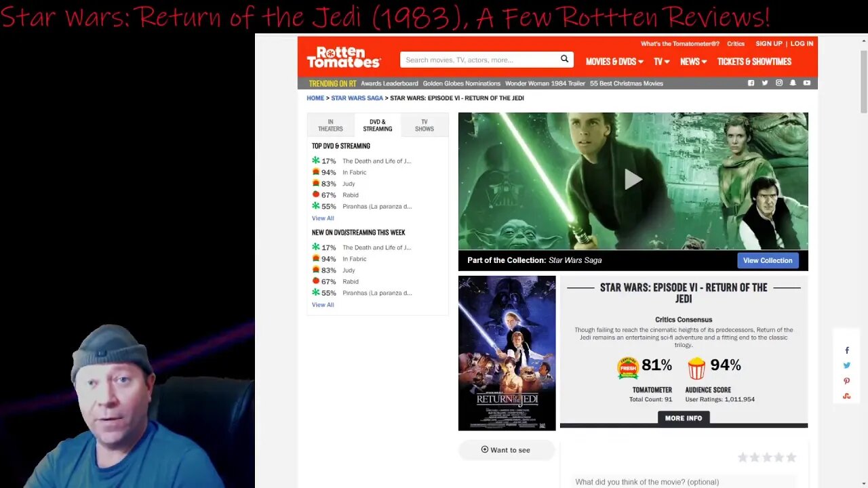Image resolution: width=868 pixels, height=488 pixels.
Task: Open Tickets & Showtimes
Action: point(754,61)
